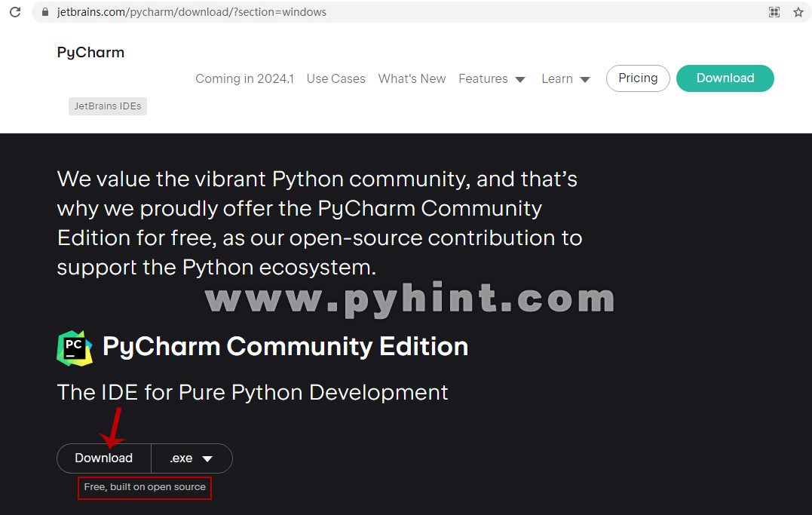Viewport: 812px width, 515px height.
Task: Reload the page with the refresh icon
Action: [x=15, y=12]
